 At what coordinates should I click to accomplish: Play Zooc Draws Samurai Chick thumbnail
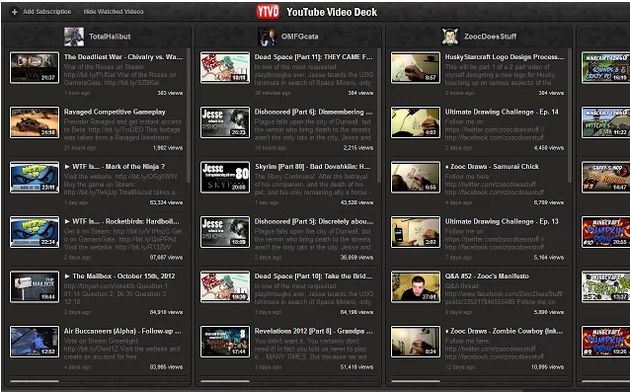point(415,177)
